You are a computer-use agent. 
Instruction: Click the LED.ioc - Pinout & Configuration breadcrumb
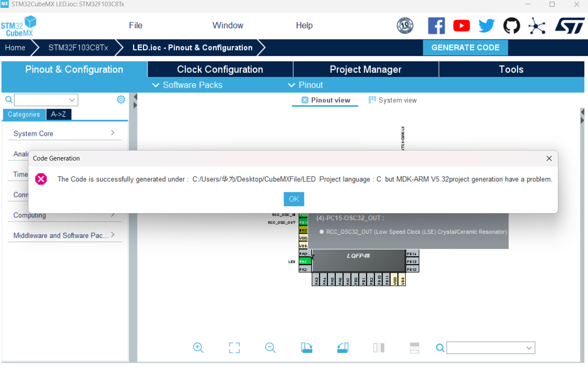[x=193, y=48]
